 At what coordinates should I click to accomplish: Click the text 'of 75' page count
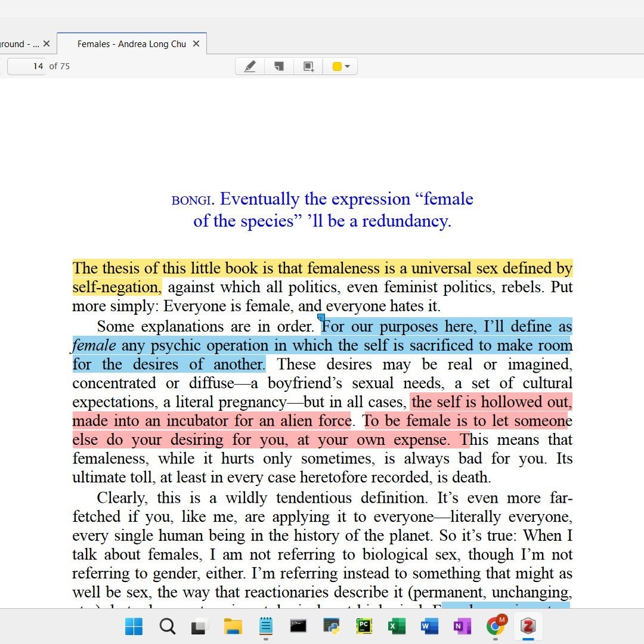[x=60, y=66]
